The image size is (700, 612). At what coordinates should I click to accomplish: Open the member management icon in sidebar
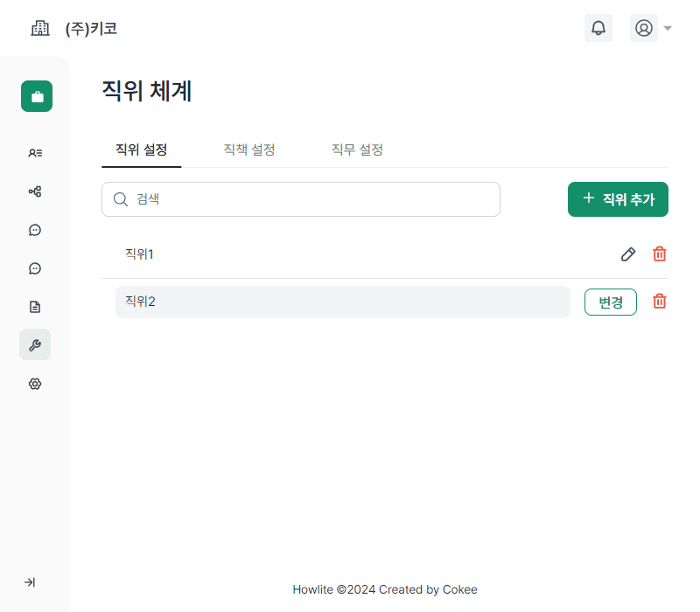point(34,153)
